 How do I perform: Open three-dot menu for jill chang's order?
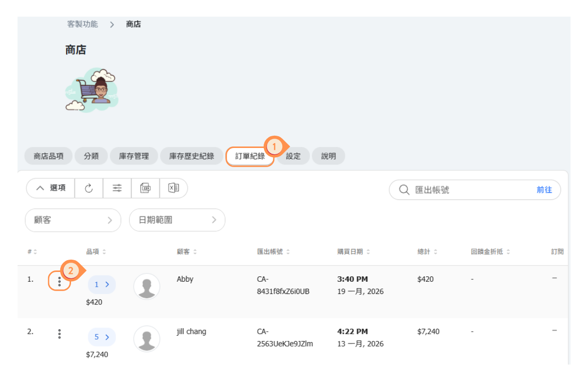tap(59, 334)
